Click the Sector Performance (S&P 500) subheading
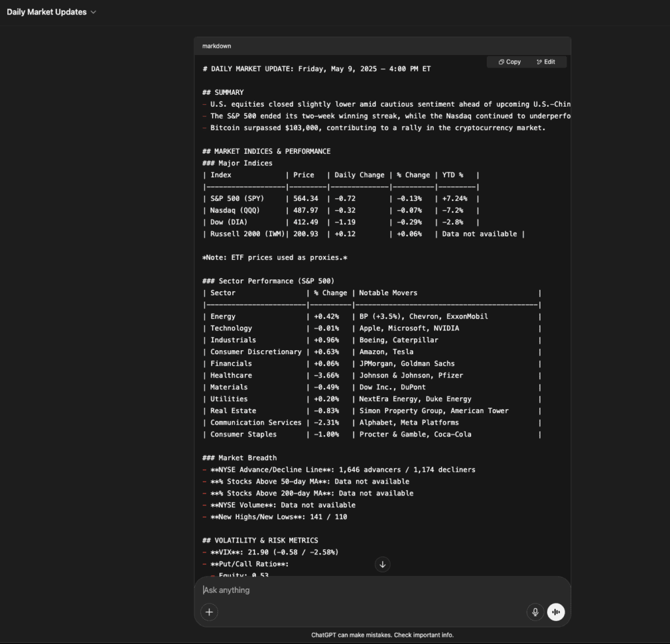Screen dimensions: 670x644 click(x=268, y=281)
